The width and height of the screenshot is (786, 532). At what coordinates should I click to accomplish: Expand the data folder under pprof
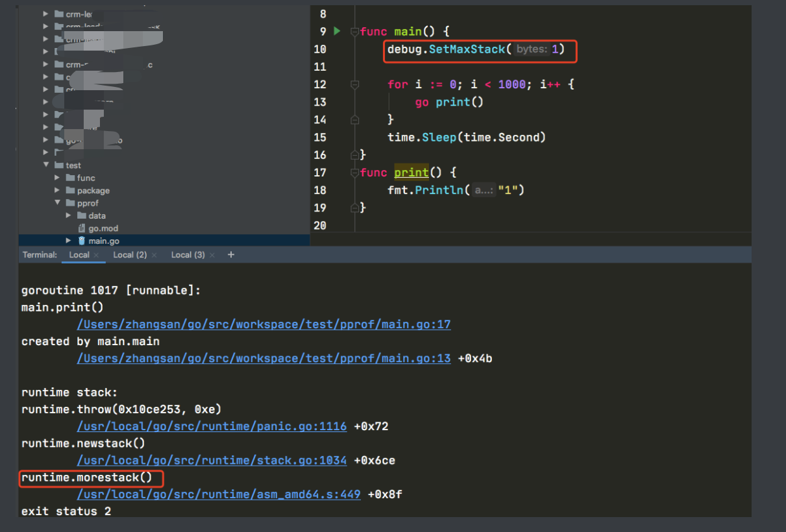(x=68, y=215)
